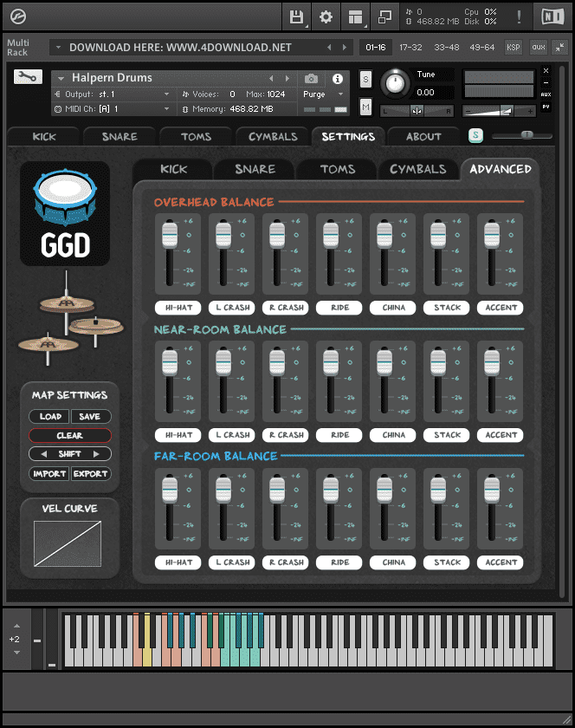Select the ADVANCED settings sub-tab

(501, 169)
